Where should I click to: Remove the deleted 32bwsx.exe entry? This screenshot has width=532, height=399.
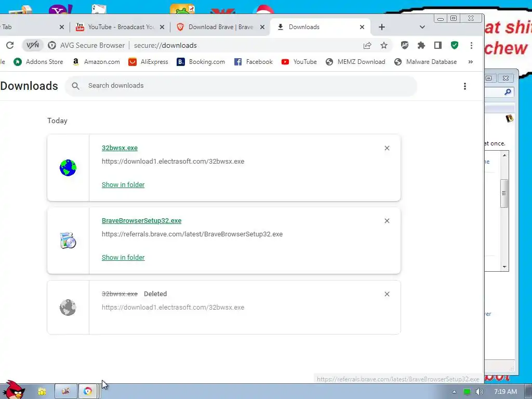(x=387, y=294)
